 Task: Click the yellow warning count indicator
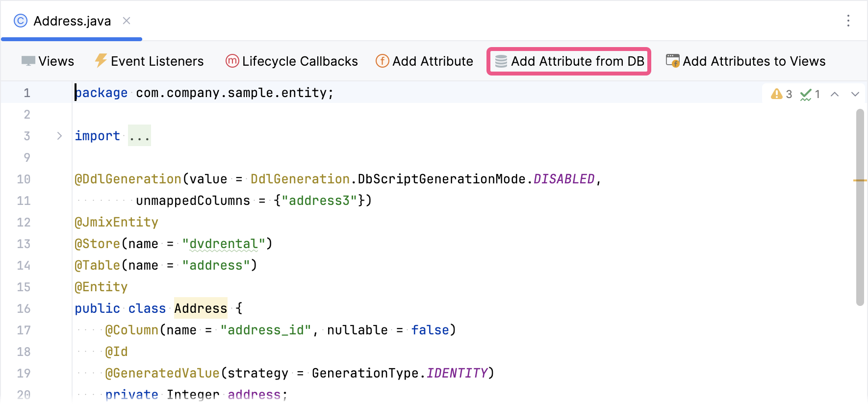(x=781, y=94)
